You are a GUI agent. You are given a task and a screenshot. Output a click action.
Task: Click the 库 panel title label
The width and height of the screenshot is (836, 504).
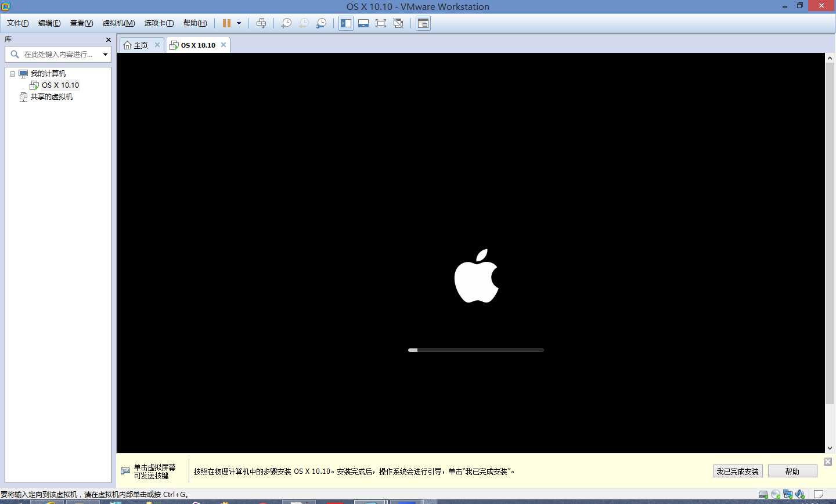pyautogui.click(x=8, y=39)
